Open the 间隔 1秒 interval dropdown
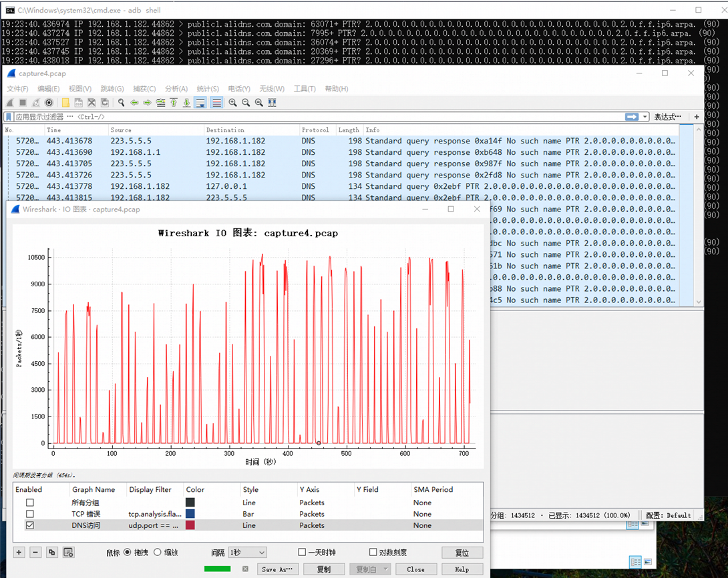 click(x=248, y=553)
